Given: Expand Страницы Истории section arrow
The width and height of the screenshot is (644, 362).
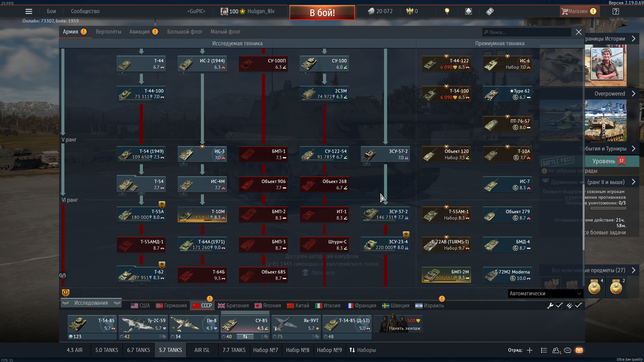Looking at the screenshot, I should tap(634, 39).
